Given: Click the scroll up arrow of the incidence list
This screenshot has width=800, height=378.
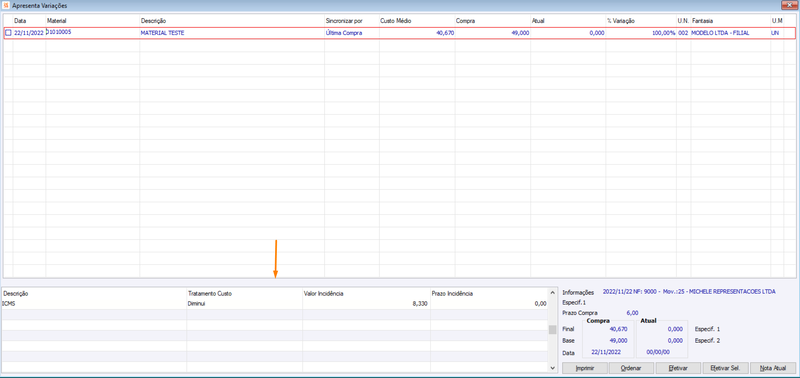Looking at the screenshot, I should [552, 293].
